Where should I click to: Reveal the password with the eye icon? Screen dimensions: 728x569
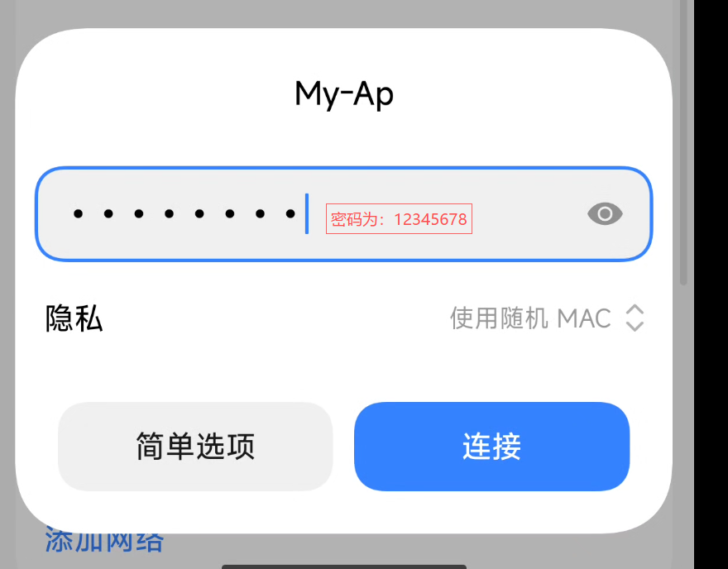tap(605, 214)
